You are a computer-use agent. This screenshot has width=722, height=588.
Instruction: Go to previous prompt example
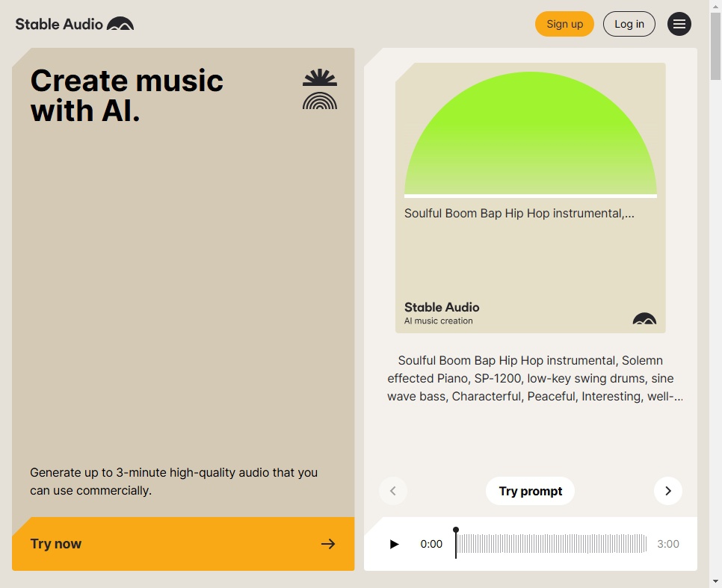coord(393,491)
